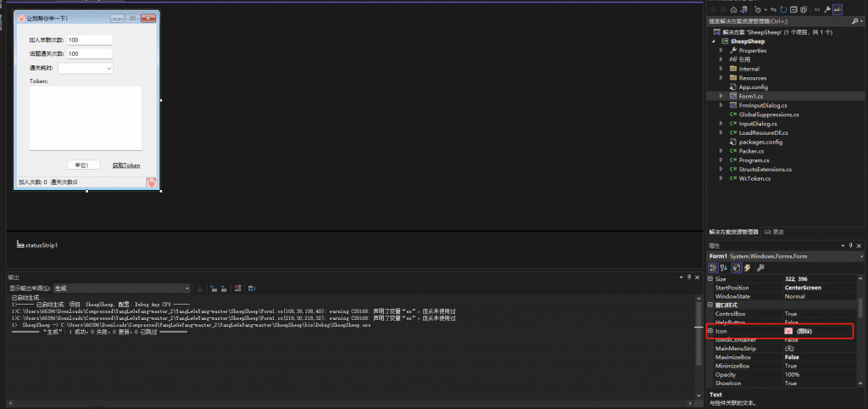Click the view code angle-brackets icon
868x409 pixels.
[x=817, y=9]
